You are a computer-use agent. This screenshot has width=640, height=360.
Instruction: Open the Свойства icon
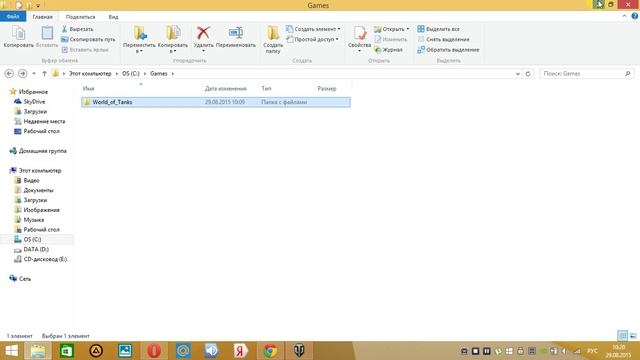tap(360, 38)
